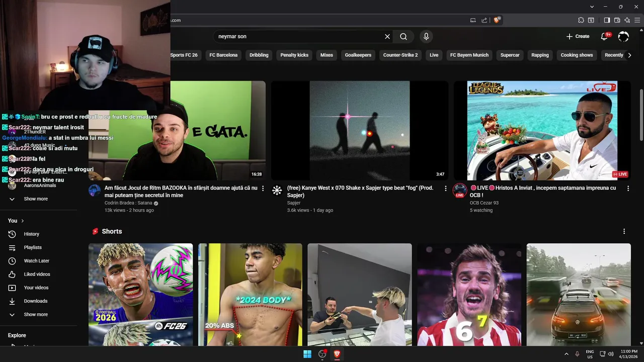This screenshot has height=362, width=644.
Task: Select the Dribbling filter chip
Action: (259, 55)
